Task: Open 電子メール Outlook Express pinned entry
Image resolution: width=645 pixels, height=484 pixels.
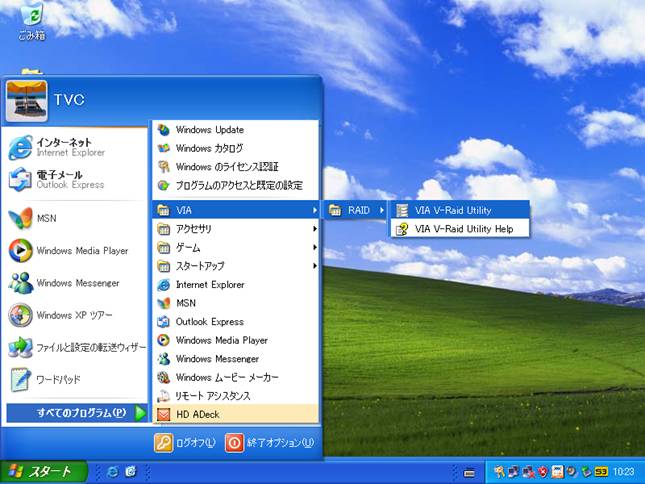Action: [x=74, y=179]
